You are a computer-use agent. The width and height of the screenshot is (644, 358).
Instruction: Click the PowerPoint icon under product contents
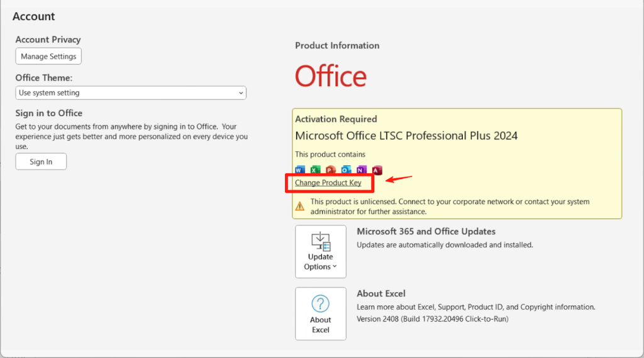331,170
